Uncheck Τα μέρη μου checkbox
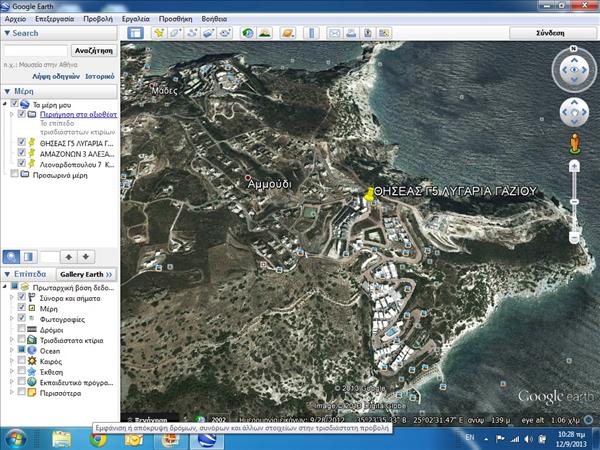 pos(15,104)
